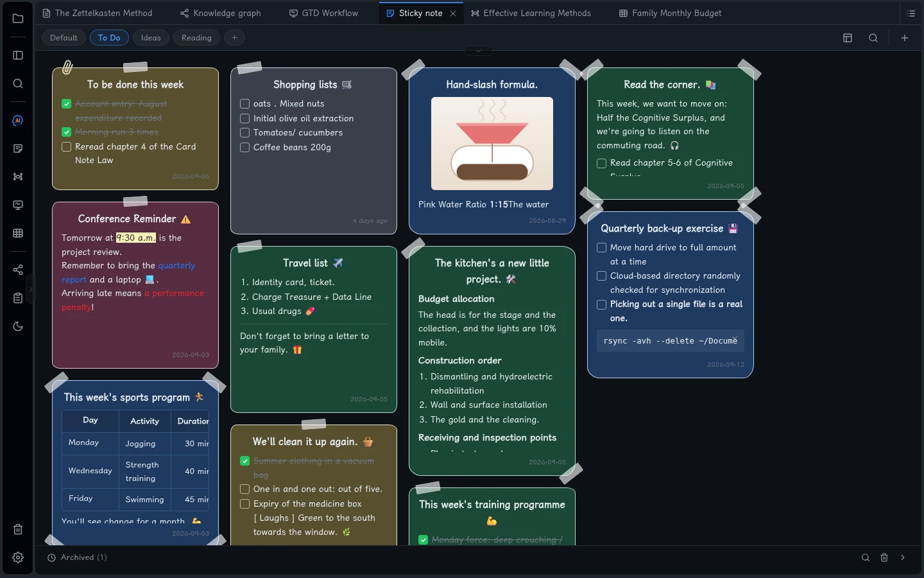Check 'One in and one out' item
Viewport: 924px width, 578px height.
(244, 489)
